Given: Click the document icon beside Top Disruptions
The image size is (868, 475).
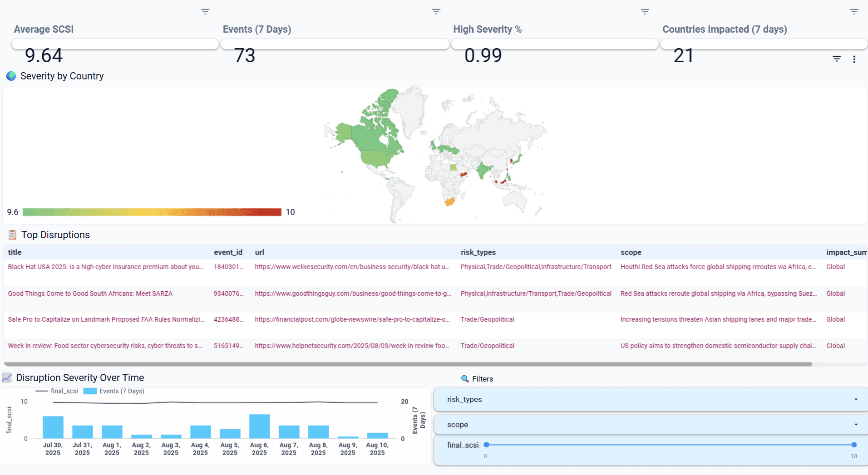Looking at the screenshot, I should coord(12,235).
